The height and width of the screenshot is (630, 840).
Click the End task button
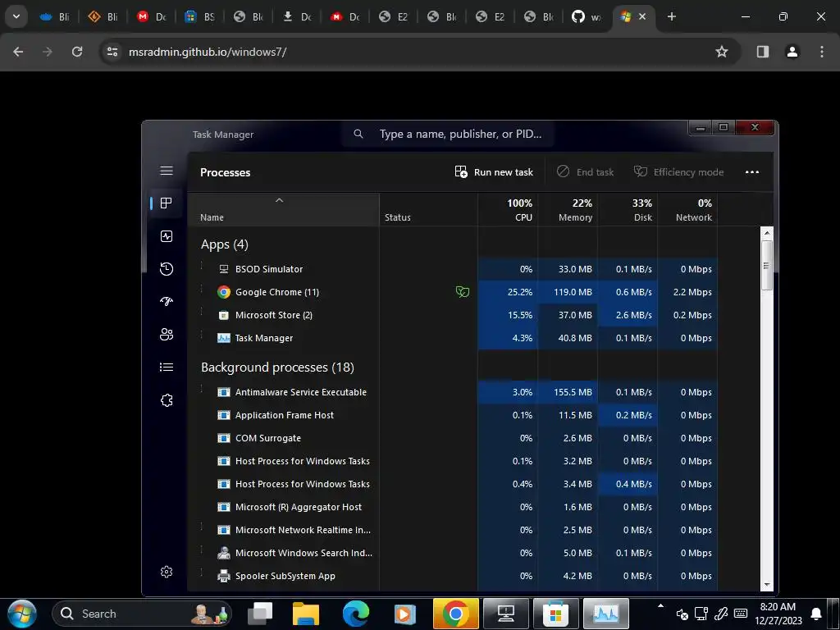click(x=586, y=172)
